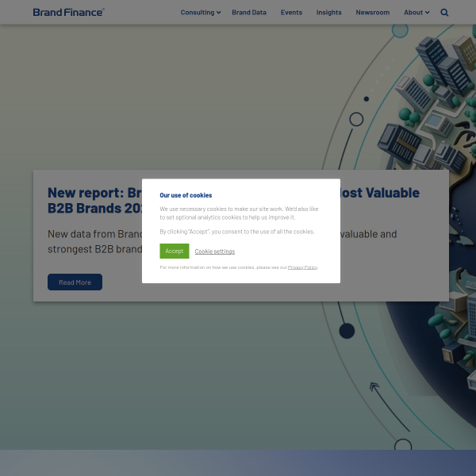Viewport: 476px width, 476px height.
Task: Expand the About dropdown menu
Action: tap(416, 13)
